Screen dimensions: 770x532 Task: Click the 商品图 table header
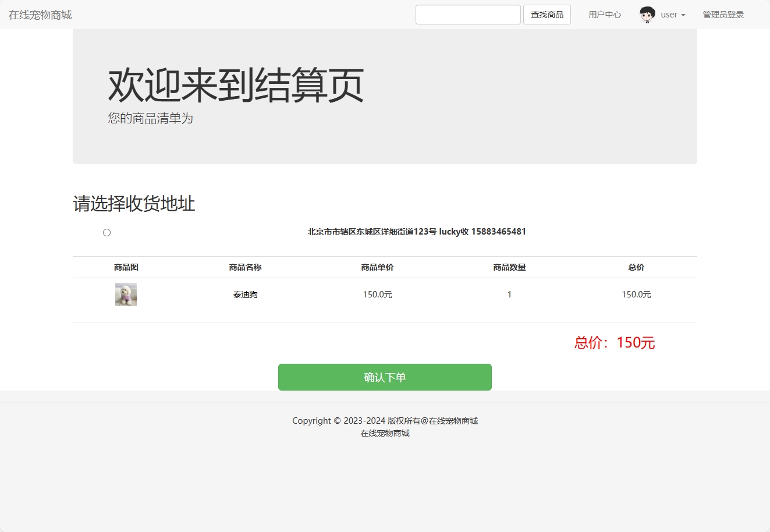coord(126,267)
